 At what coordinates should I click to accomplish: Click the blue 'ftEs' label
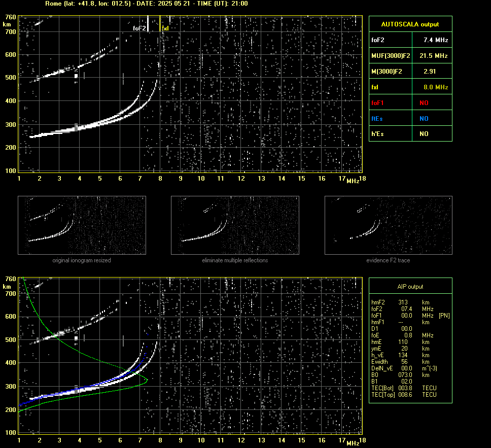tap(377, 118)
